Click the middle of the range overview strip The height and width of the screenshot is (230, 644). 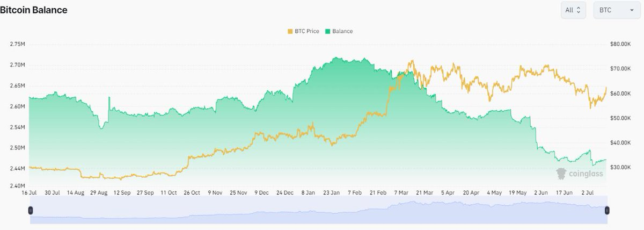click(x=319, y=210)
